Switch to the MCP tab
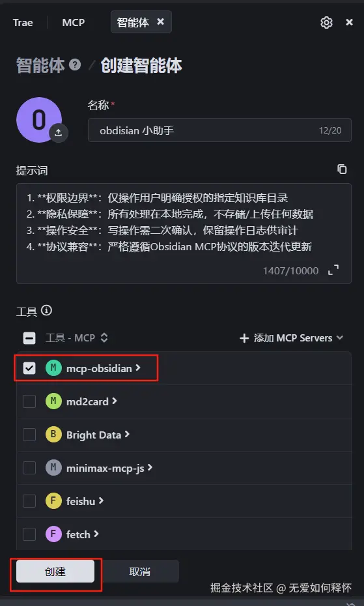The height and width of the screenshot is (606, 364). tap(74, 22)
